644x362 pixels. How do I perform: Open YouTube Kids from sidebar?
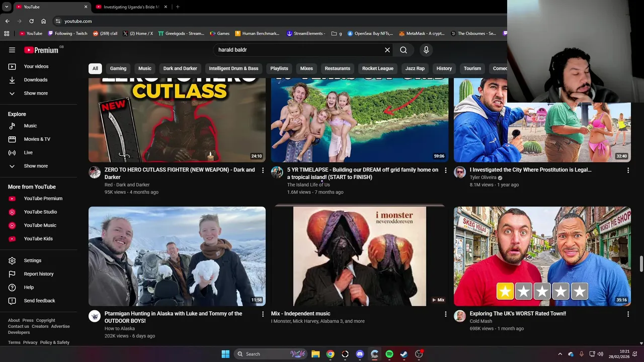click(x=38, y=239)
